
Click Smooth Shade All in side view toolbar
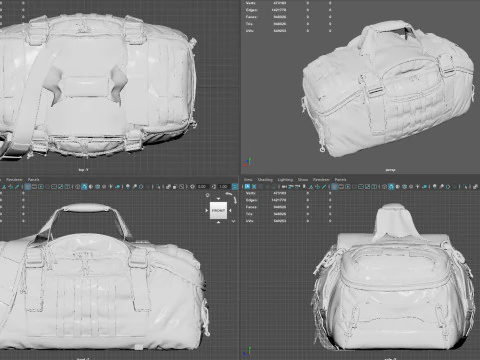pos(391,187)
